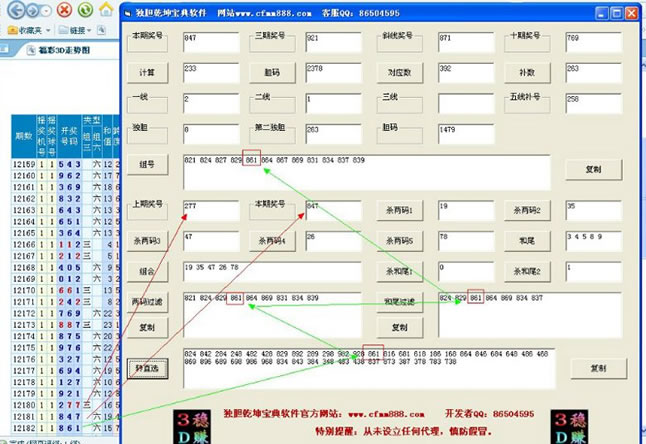Click the 转直选 button

click(147, 367)
